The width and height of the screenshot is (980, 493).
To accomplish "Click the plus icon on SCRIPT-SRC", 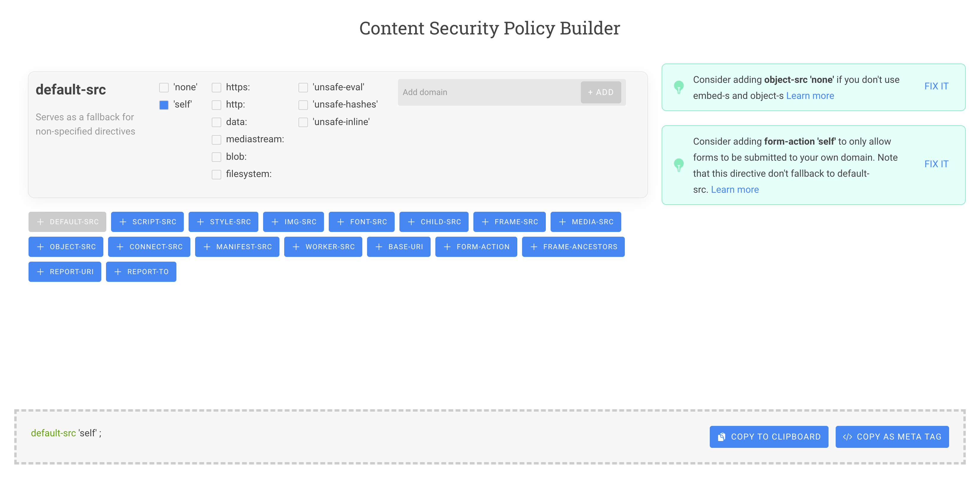I will (122, 221).
